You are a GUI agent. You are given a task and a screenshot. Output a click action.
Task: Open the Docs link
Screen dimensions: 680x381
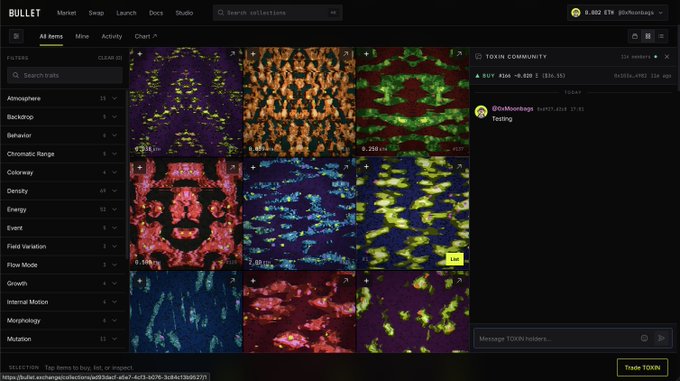(156, 13)
